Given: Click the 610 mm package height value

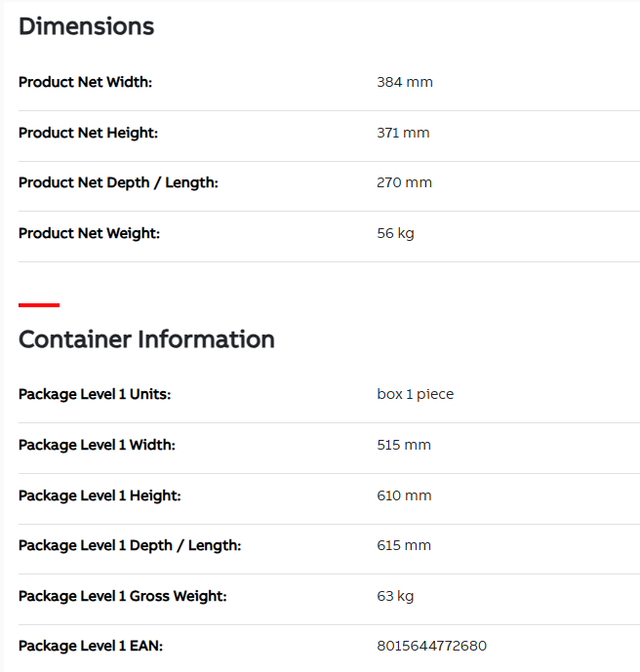Looking at the screenshot, I should 404,495.
